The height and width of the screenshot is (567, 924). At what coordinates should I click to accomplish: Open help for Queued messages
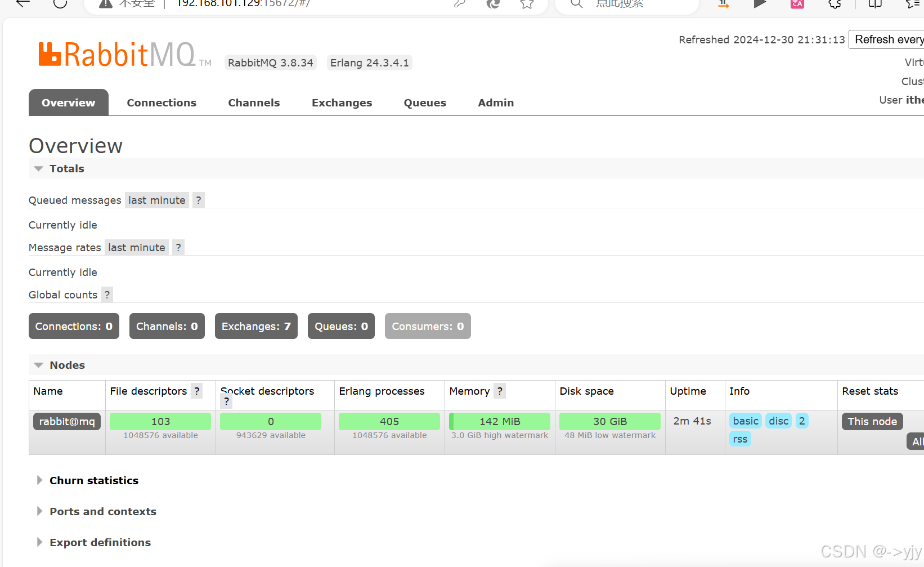pos(199,200)
